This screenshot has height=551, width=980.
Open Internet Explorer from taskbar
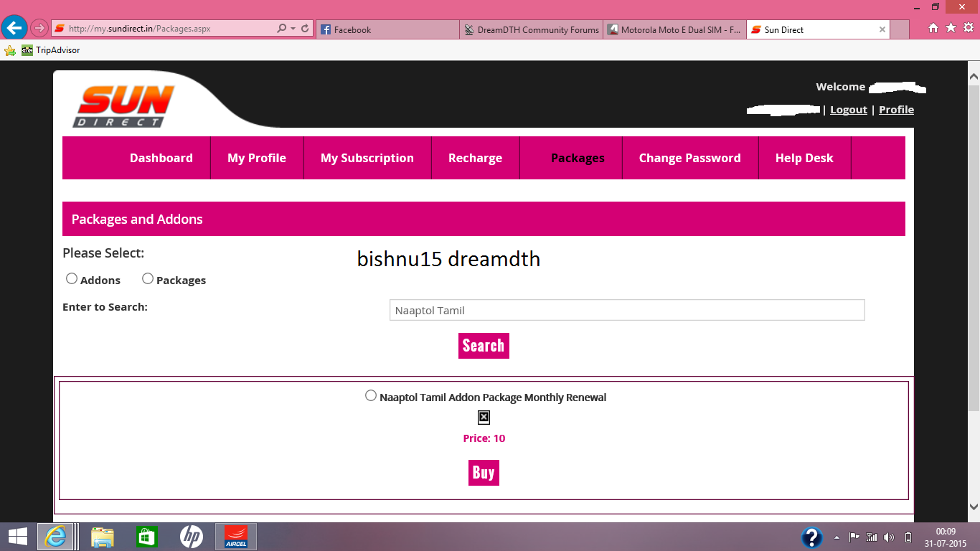[x=57, y=537]
